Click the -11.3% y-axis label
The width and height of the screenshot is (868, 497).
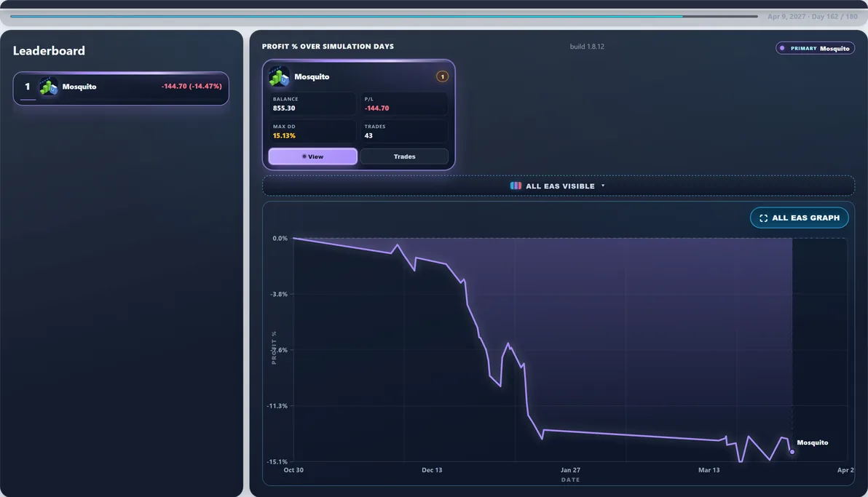coord(277,406)
